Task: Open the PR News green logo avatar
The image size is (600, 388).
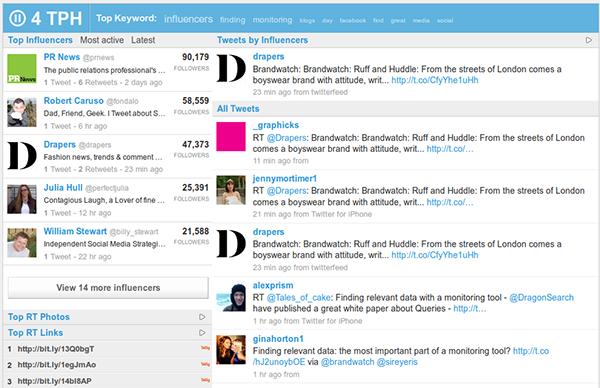Action: click(x=22, y=68)
